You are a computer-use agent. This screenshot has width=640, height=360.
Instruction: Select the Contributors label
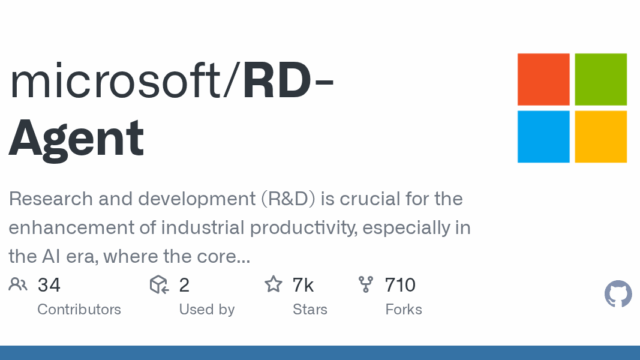(x=79, y=309)
